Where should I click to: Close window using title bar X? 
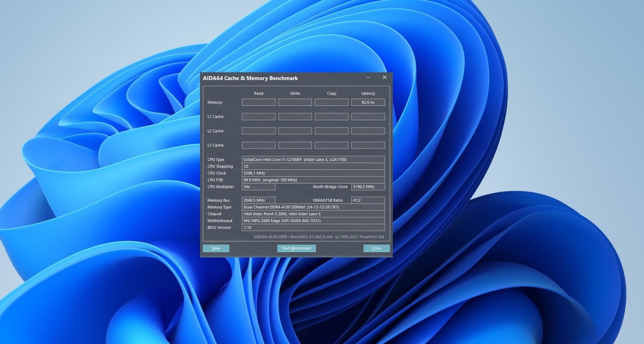click(384, 78)
